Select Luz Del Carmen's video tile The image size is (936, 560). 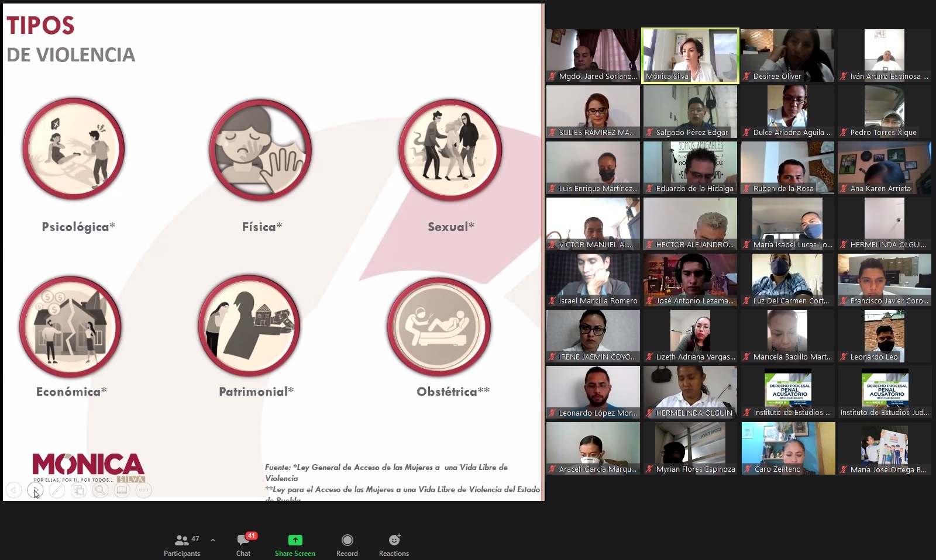click(x=787, y=280)
